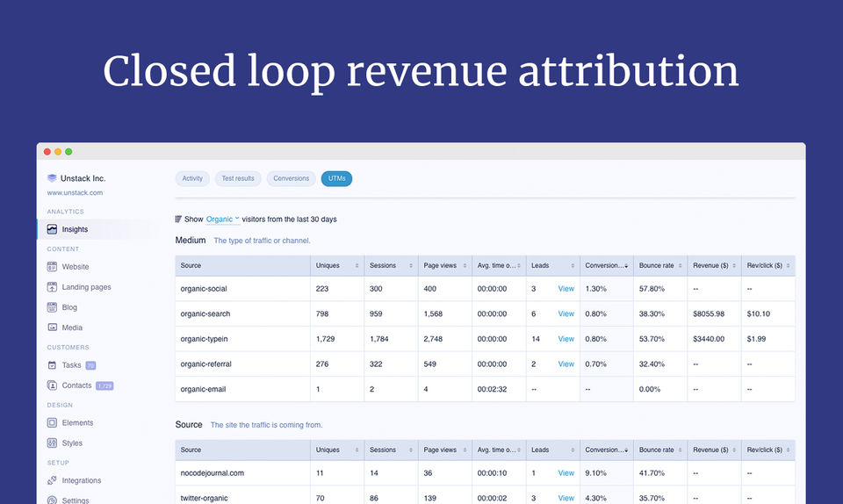The image size is (843, 504).
Task: Sort Medium table by Conversion column arrow
Action: [626, 267]
